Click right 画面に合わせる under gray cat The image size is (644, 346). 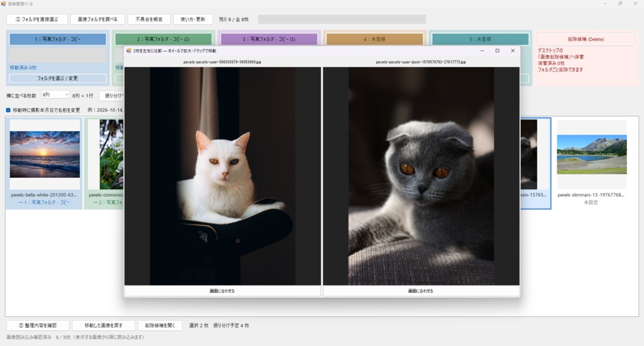(x=421, y=291)
